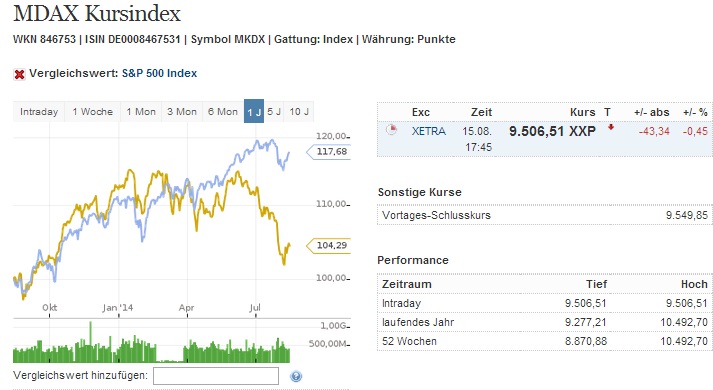Viewport: 713px width, 390px height.
Task: Click the Exc column header
Action: click(421, 112)
